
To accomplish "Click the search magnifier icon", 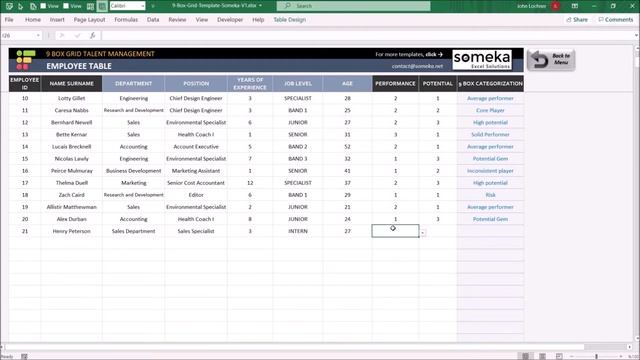I will click(288, 6).
